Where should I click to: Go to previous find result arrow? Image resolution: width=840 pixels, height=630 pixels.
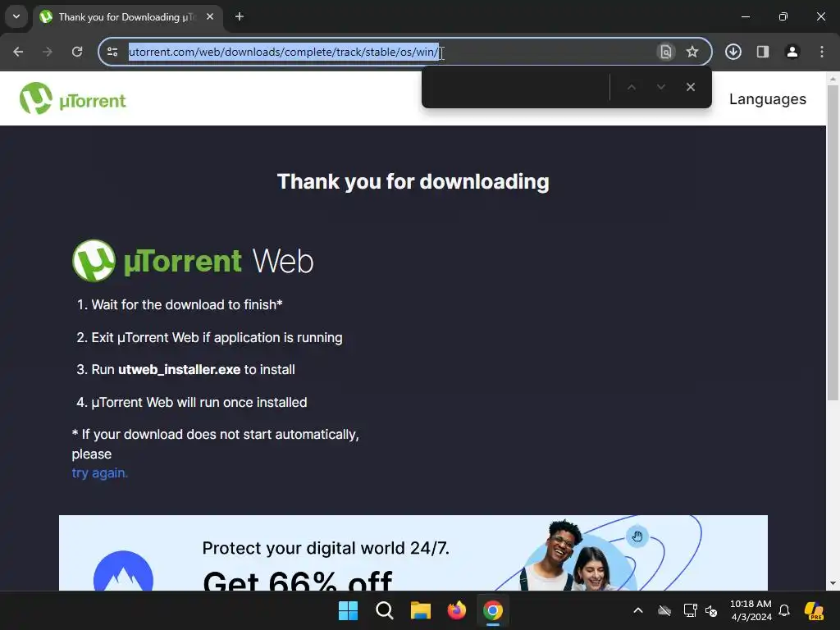[x=632, y=87]
